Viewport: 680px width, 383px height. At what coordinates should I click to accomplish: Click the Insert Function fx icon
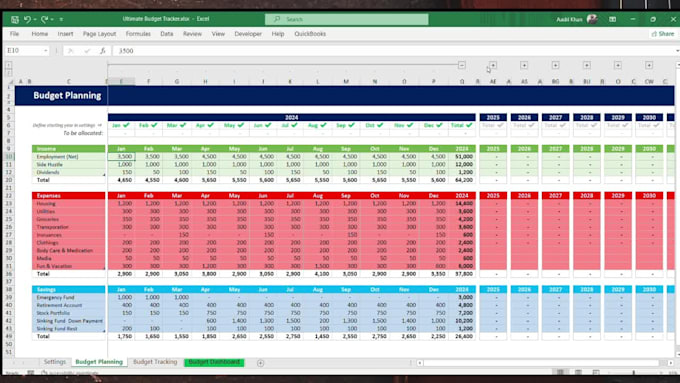[x=103, y=51]
